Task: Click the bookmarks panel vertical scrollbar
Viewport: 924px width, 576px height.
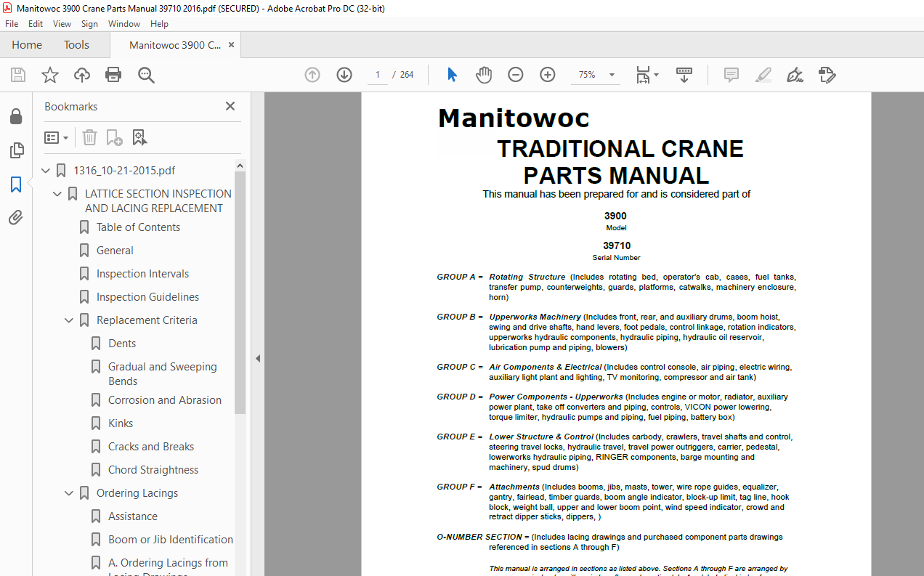Action: tap(240, 293)
